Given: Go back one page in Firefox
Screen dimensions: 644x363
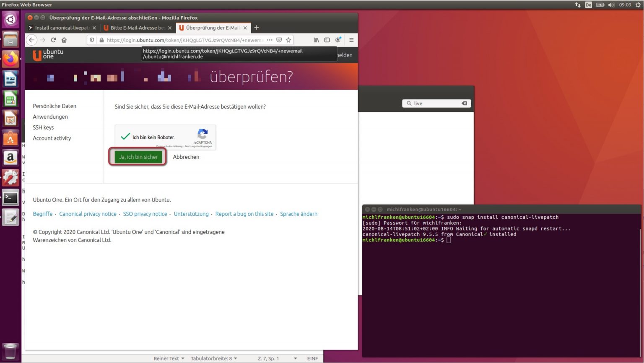Looking at the screenshot, I should point(32,40).
